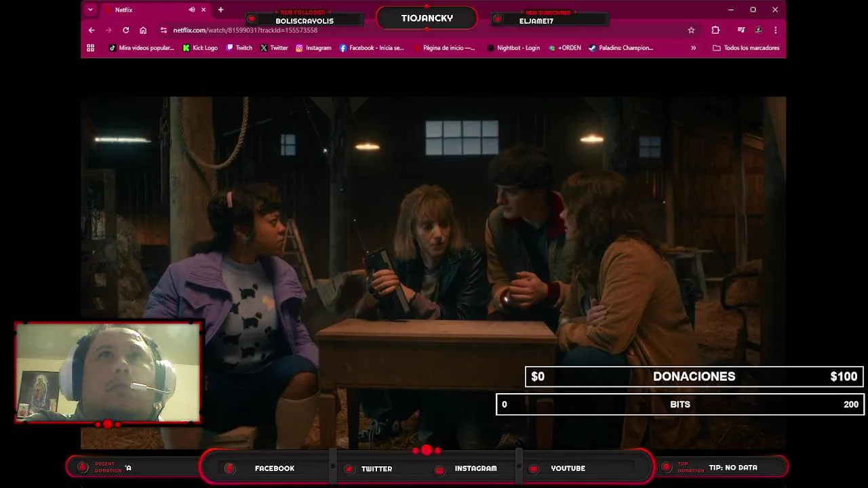
Task: Click the BITS goal bar
Action: (x=679, y=404)
